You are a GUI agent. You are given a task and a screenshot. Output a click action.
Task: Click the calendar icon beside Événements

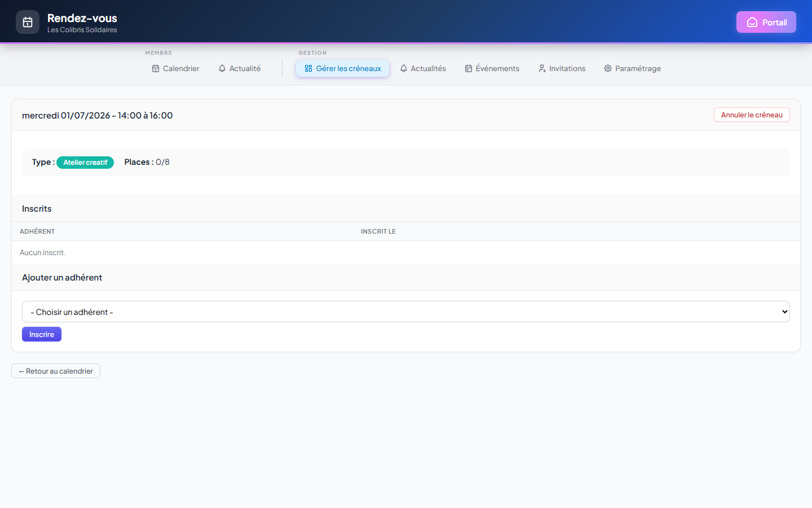point(469,68)
